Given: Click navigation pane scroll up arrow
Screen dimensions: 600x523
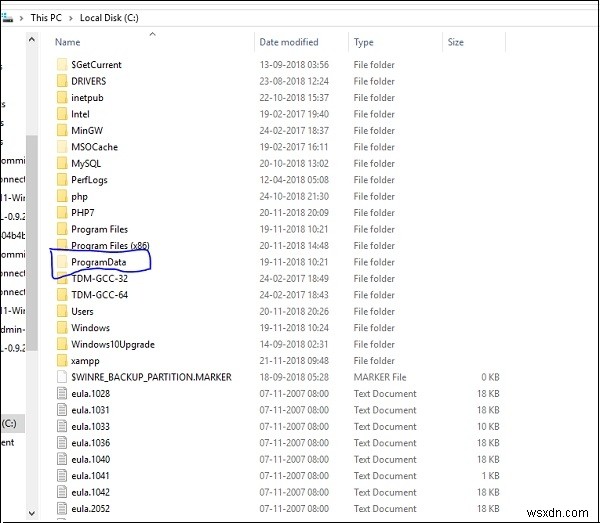Looking at the screenshot, I should tap(32, 39).
